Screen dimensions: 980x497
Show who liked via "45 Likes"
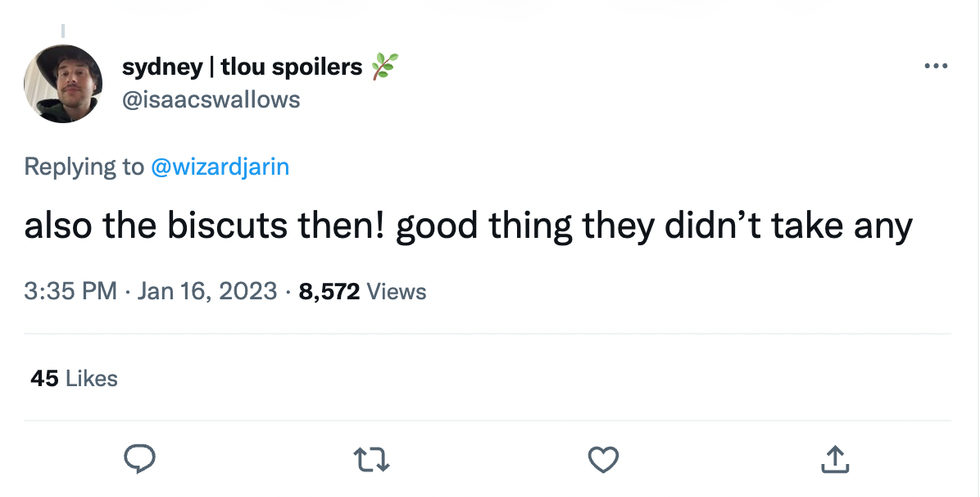click(x=74, y=378)
